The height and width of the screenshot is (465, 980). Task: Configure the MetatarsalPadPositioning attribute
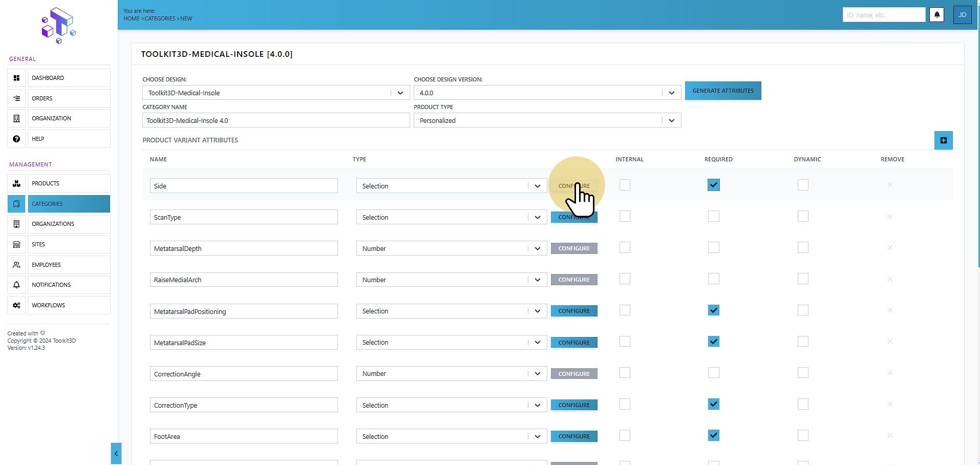[574, 311]
